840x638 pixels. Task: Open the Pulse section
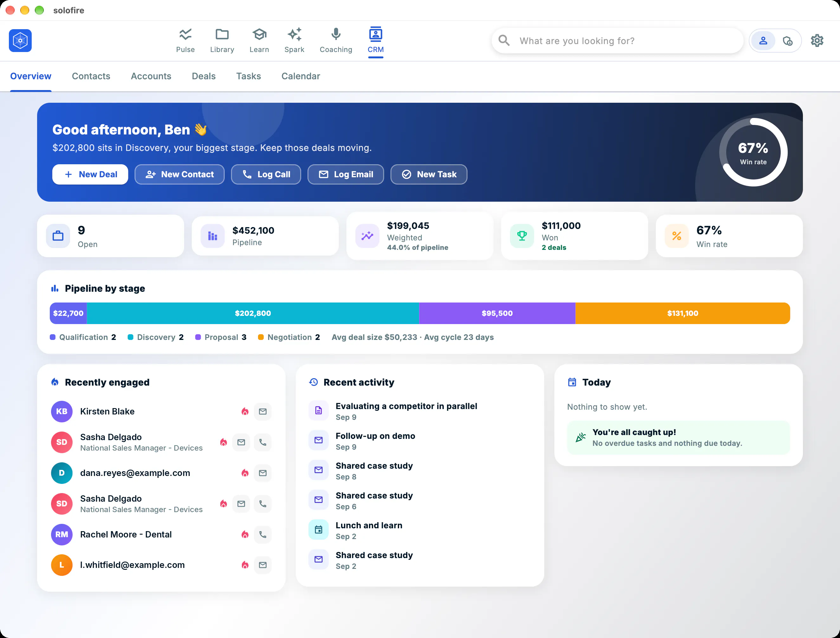tap(185, 40)
